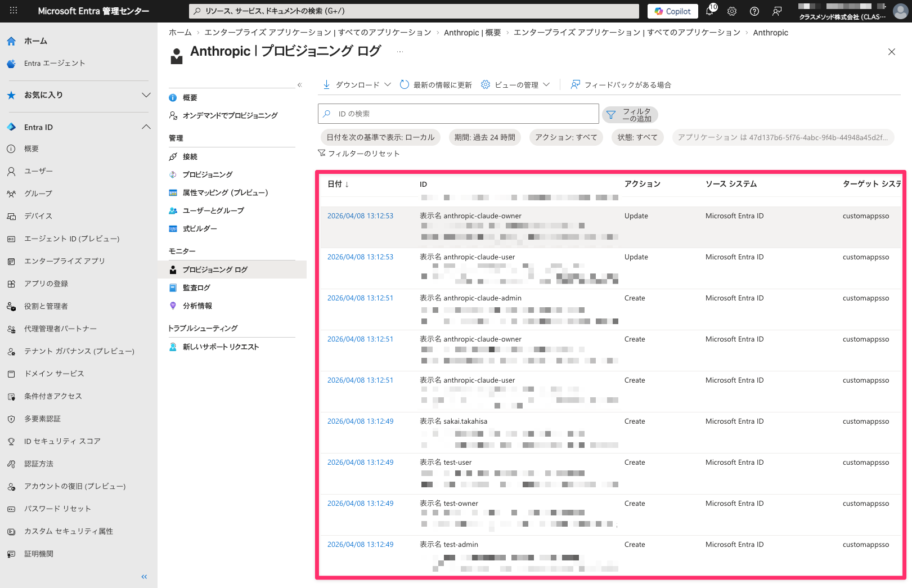Open 日付 display basis filter
912x588 pixels.
click(380, 137)
